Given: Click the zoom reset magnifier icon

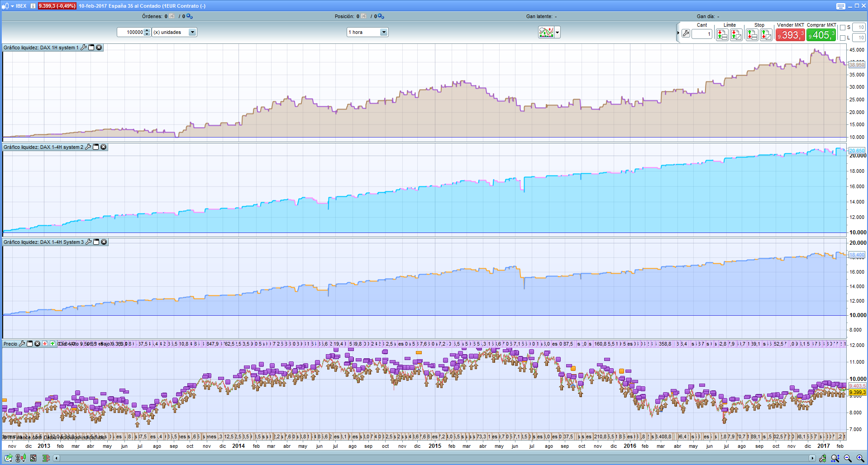Looking at the screenshot, I should pyautogui.click(x=835, y=458).
